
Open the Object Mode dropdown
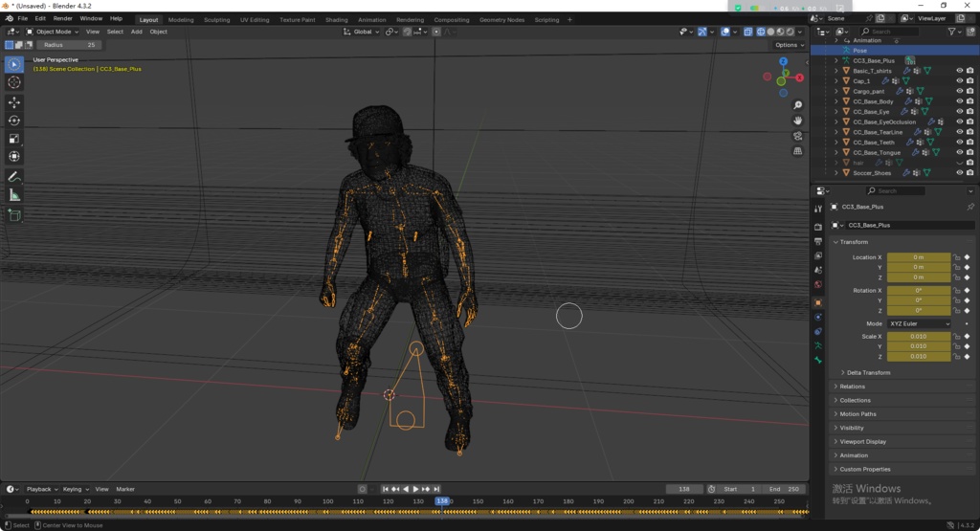click(54, 32)
